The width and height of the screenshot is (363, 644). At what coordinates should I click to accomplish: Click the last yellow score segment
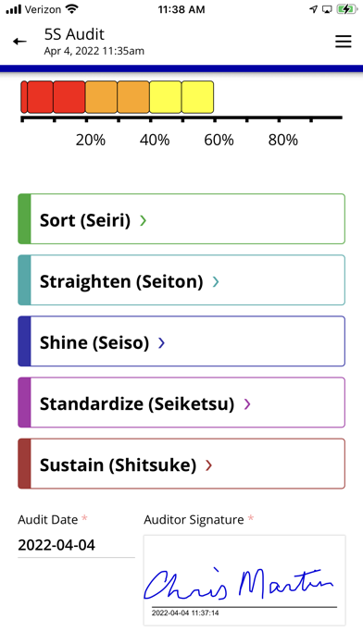[198, 97]
